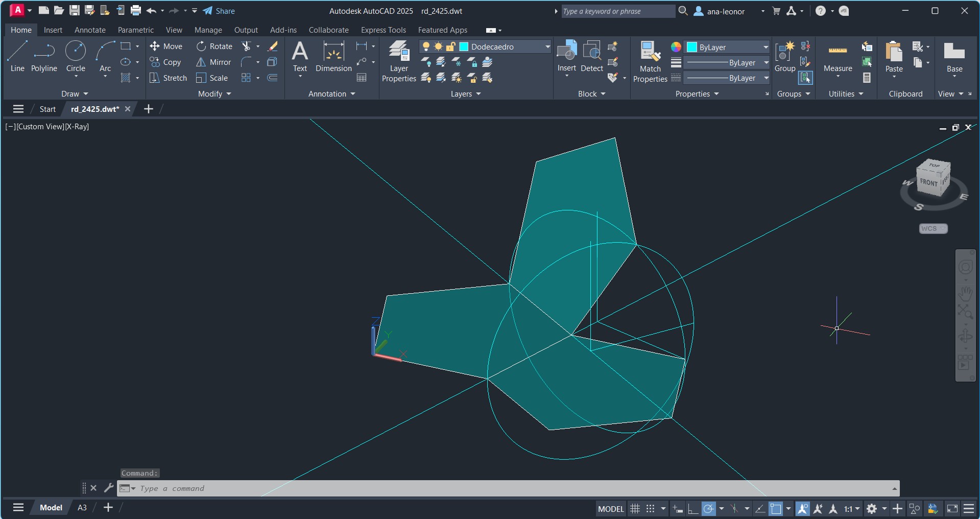Open the Dodecaedro layer dropdown
980x519 pixels.
point(547,47)
